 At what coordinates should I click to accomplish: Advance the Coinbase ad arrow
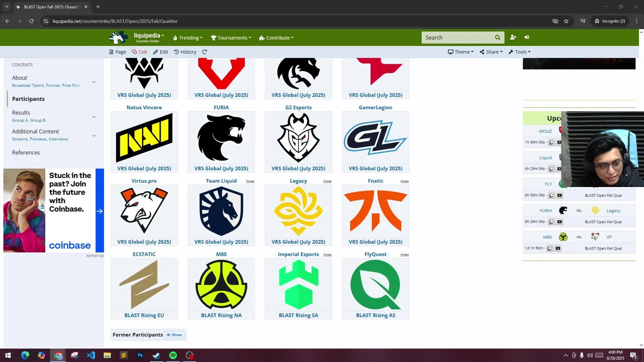100,211
